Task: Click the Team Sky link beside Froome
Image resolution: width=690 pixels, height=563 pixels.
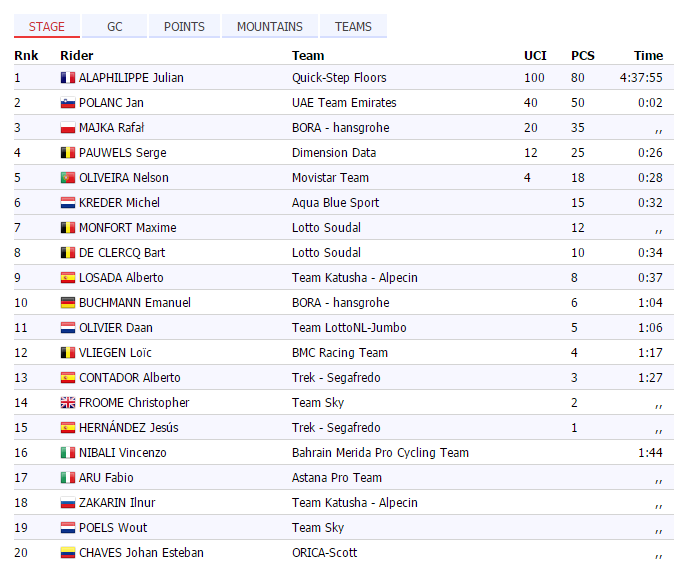Action: [318, 403]
